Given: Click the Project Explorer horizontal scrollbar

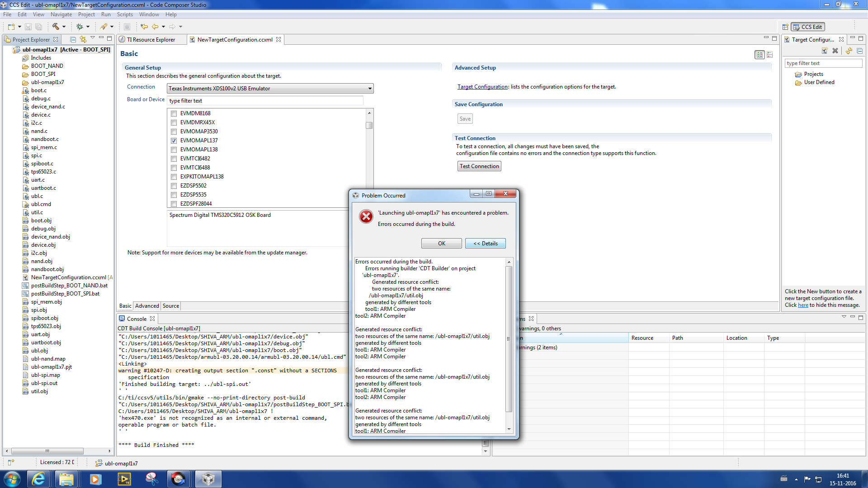Looking at the screenshot, I should [x=47, y=451].
